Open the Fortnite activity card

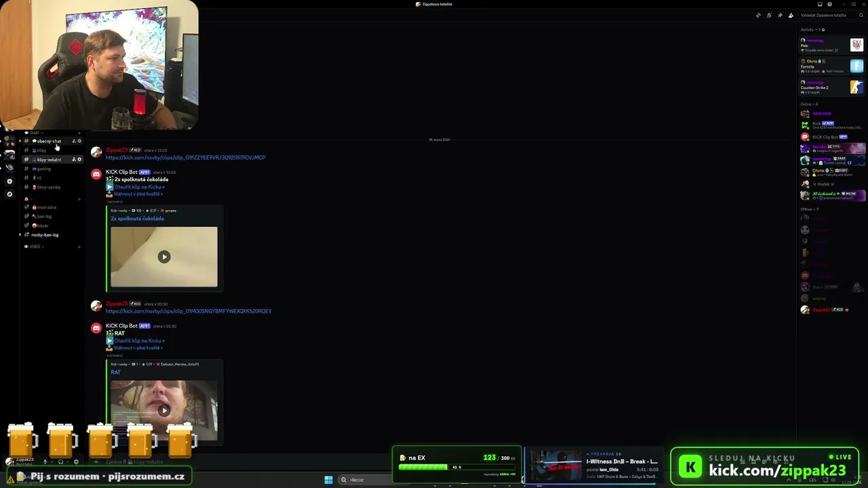(832, 66)
